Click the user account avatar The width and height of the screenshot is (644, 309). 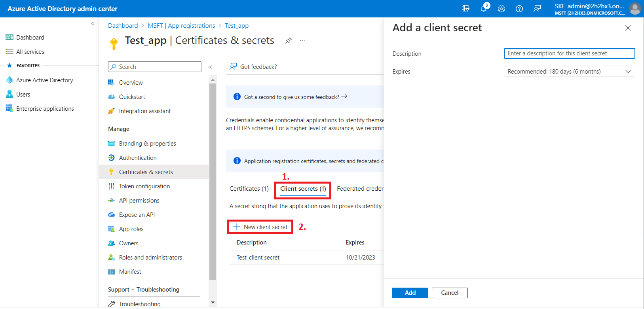pyautogui.click(x=635, y=9)
